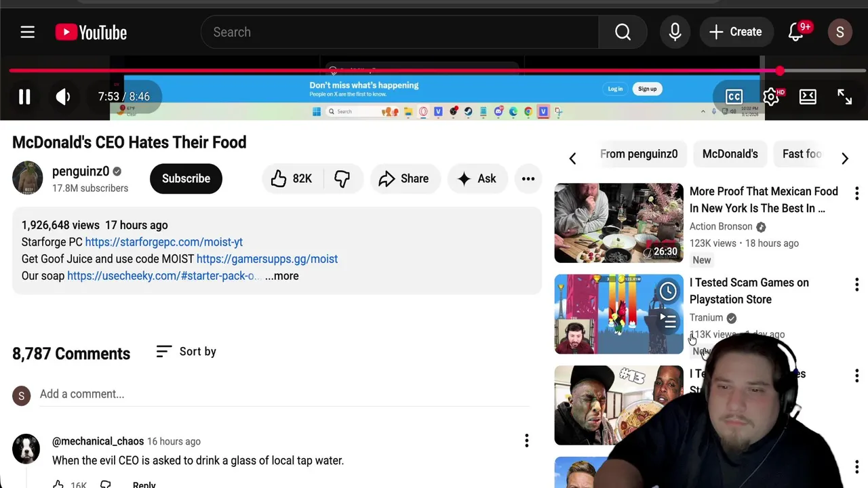This screenshot has width=868, height=488.
Task: Open @mechanical_chaos username link
Action: click(98, 441)
